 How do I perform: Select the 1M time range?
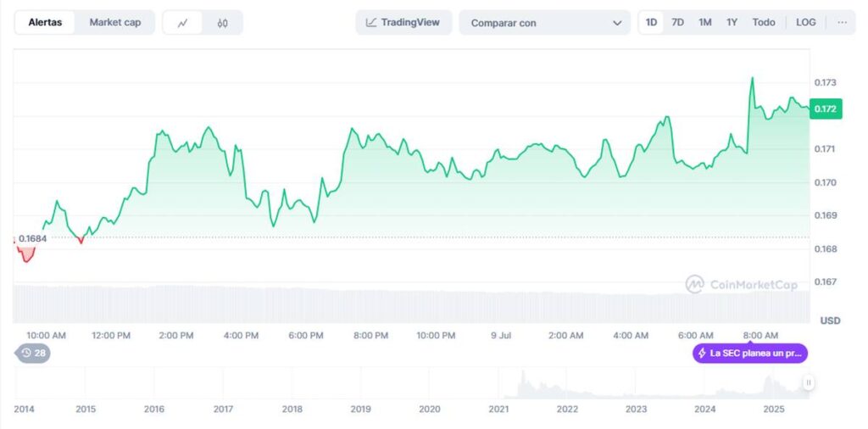coord(704,23)
